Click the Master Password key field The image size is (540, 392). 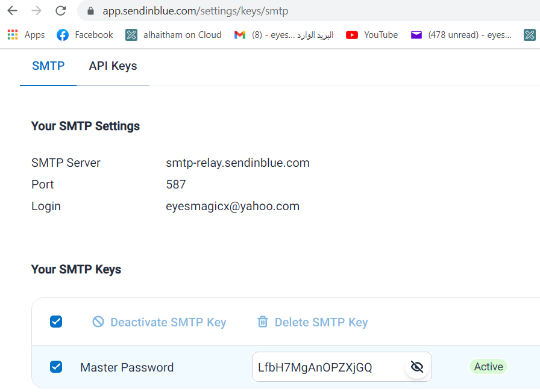tap(342, 367)
